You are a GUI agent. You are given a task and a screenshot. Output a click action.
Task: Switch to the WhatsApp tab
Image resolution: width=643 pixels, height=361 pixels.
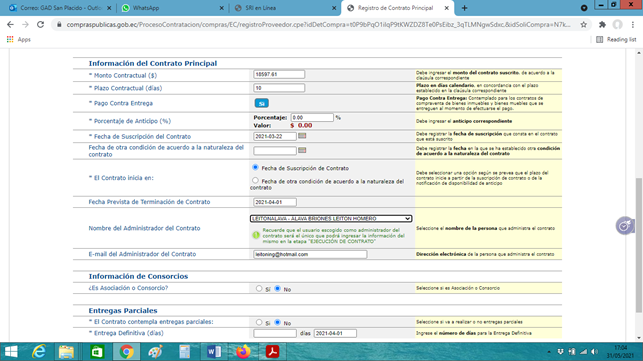coord(173,8)
